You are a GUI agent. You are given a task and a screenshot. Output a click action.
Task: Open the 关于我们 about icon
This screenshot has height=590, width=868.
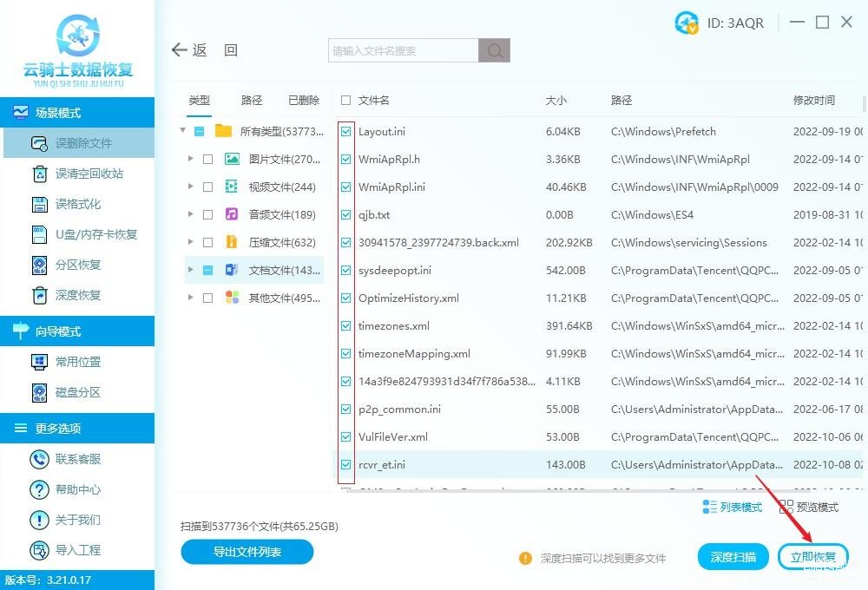pos(39,520)
